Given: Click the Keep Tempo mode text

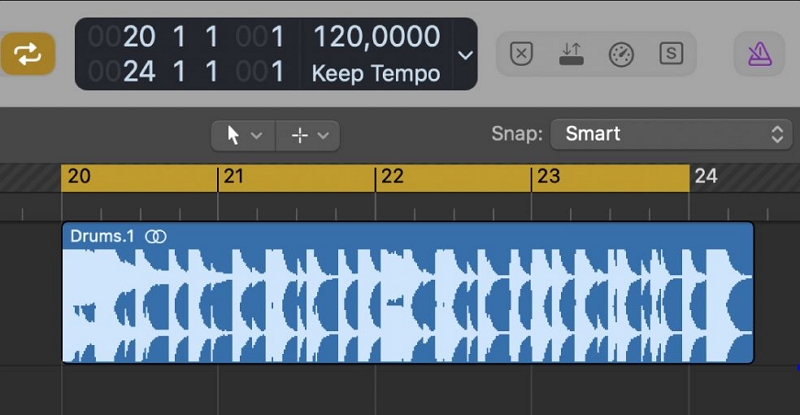Looking at the screenshot, I should [376, 73].
